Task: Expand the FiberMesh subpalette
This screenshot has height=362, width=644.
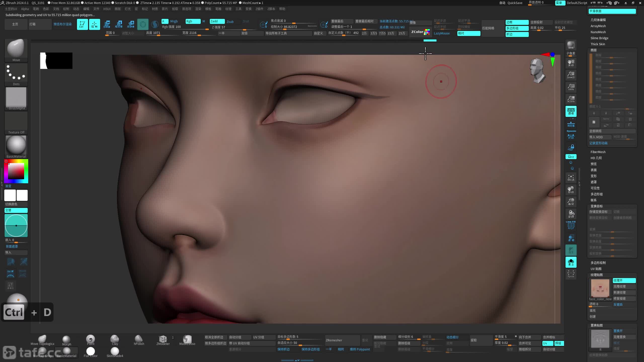Action: pos(598,152)
